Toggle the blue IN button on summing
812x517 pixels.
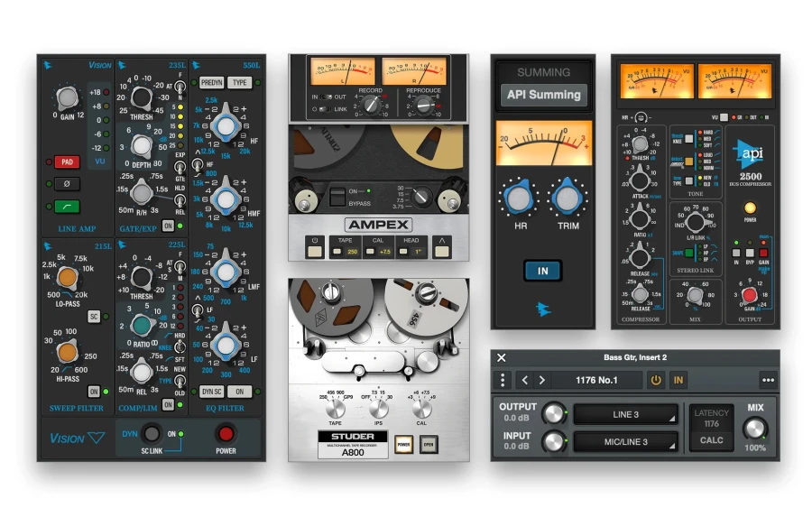click(x=543, y=271)
